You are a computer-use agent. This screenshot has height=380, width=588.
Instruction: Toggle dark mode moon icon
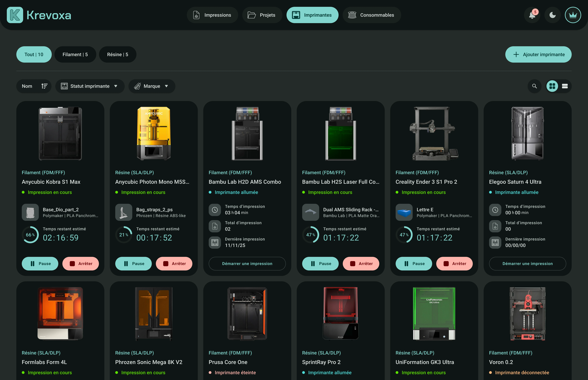click(552, 15)
